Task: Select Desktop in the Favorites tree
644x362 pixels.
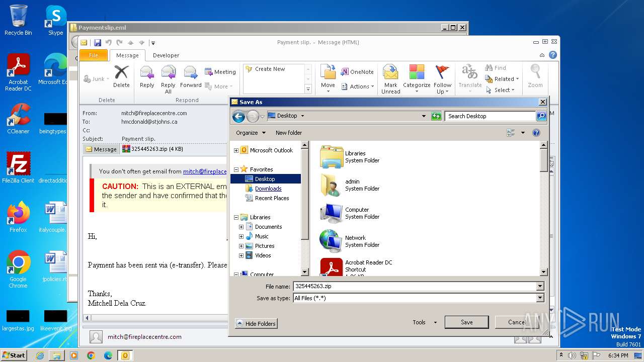Action: click(265, 179)
